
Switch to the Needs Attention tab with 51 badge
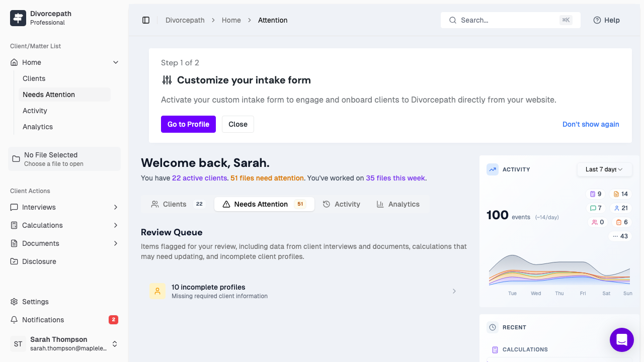coord(264,204)
